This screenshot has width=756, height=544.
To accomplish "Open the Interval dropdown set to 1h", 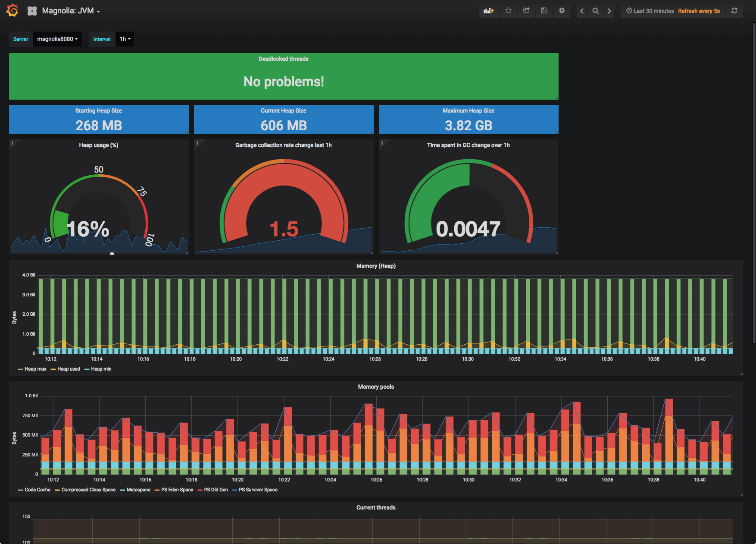I will pyautogui.click(x=125, y=39).
